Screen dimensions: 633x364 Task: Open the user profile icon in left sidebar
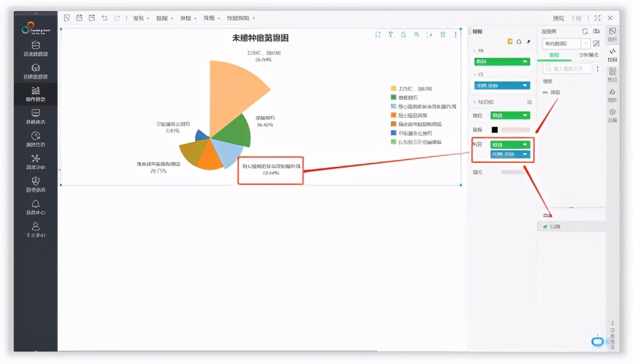point(36,226)
